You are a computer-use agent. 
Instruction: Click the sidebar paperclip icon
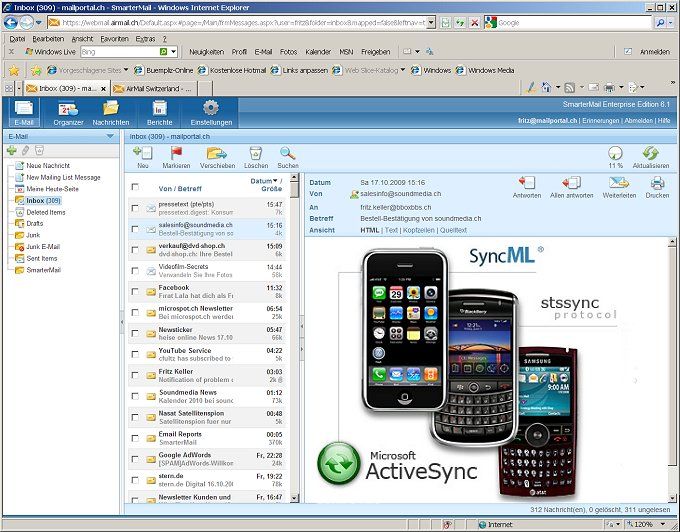coord(26,150)
